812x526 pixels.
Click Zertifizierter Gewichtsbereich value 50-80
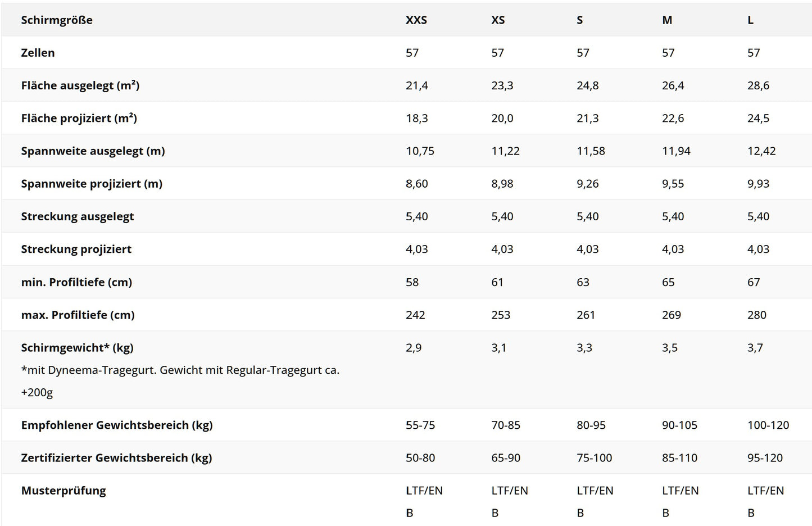pos(420,458)
